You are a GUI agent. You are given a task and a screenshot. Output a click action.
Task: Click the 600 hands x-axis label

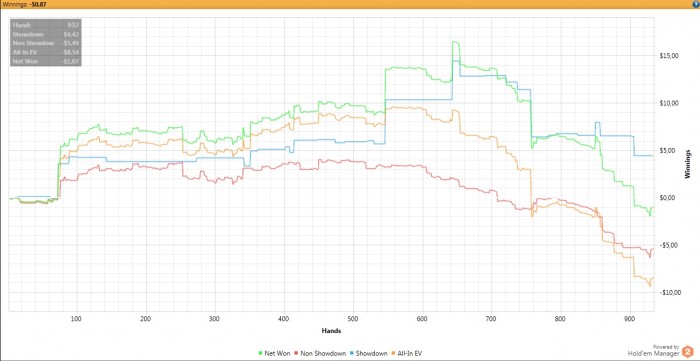pyautogui.click(x=422, y=319)
